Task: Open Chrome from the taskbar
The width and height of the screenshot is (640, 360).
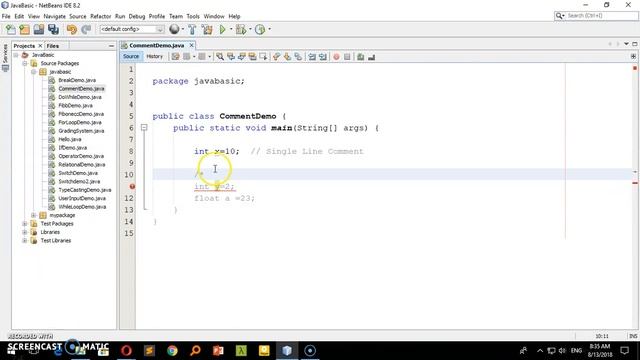Action: point(172,351)
